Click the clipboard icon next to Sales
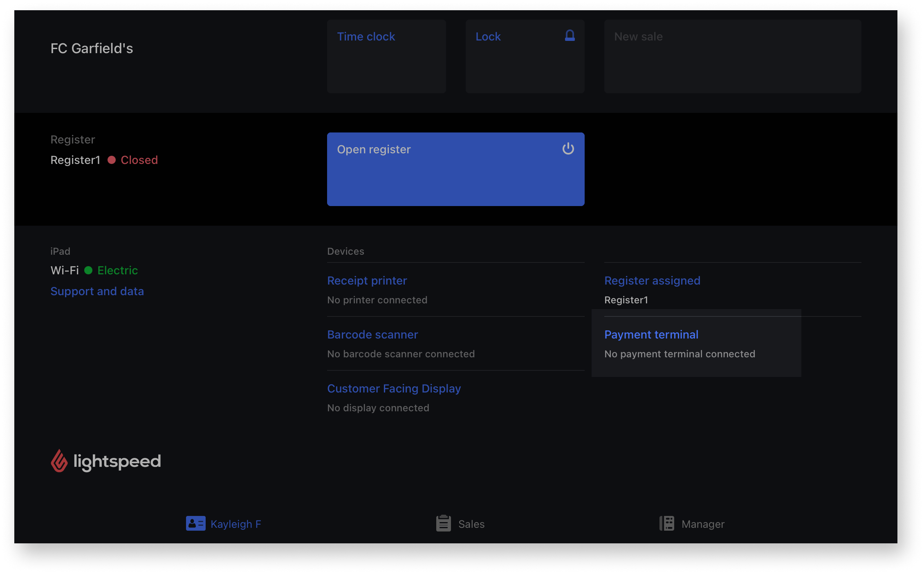Screen dimensions: 924x574 coord(443,523)
